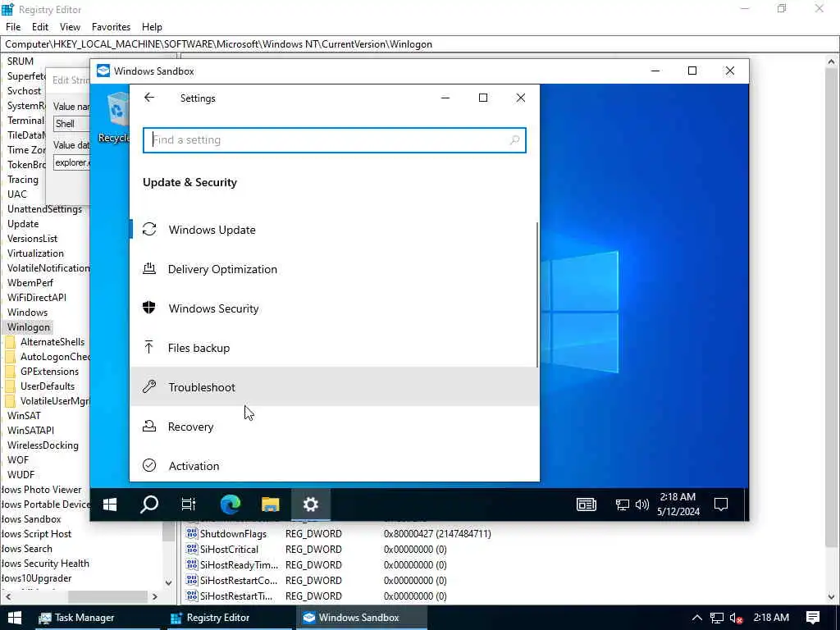Select the Virtualization registry key
Viewport: 840px width, 630px height.
[35, 253]
